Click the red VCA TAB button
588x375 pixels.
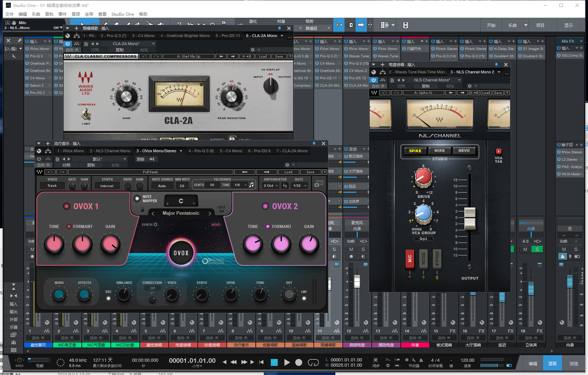pyautogui.click(x=499, y=151)
